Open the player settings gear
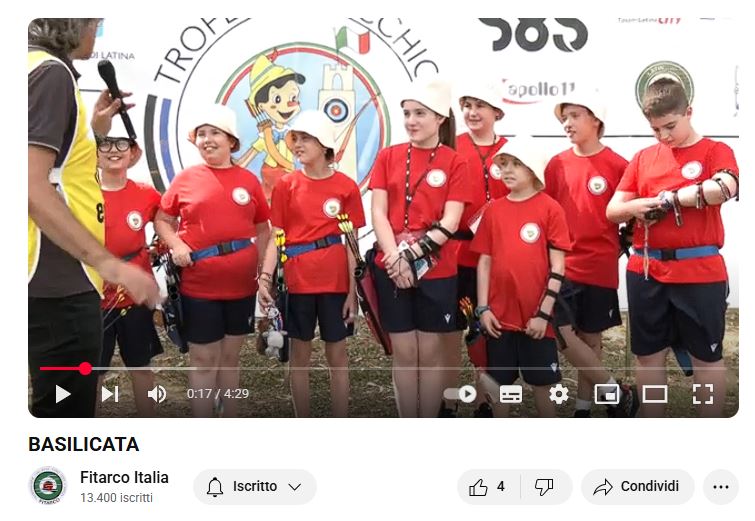Viewport: 755px width, 521px height. pos(558,394)
